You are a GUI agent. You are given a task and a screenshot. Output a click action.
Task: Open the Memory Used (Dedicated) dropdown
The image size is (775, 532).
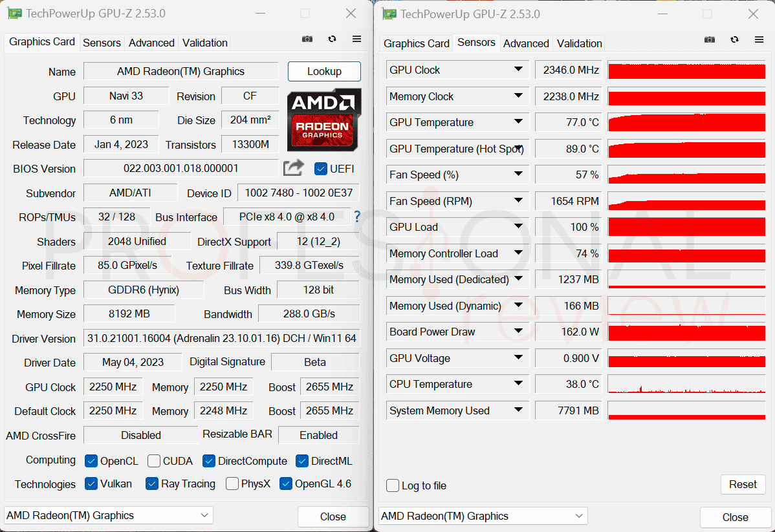pos(518,279)
